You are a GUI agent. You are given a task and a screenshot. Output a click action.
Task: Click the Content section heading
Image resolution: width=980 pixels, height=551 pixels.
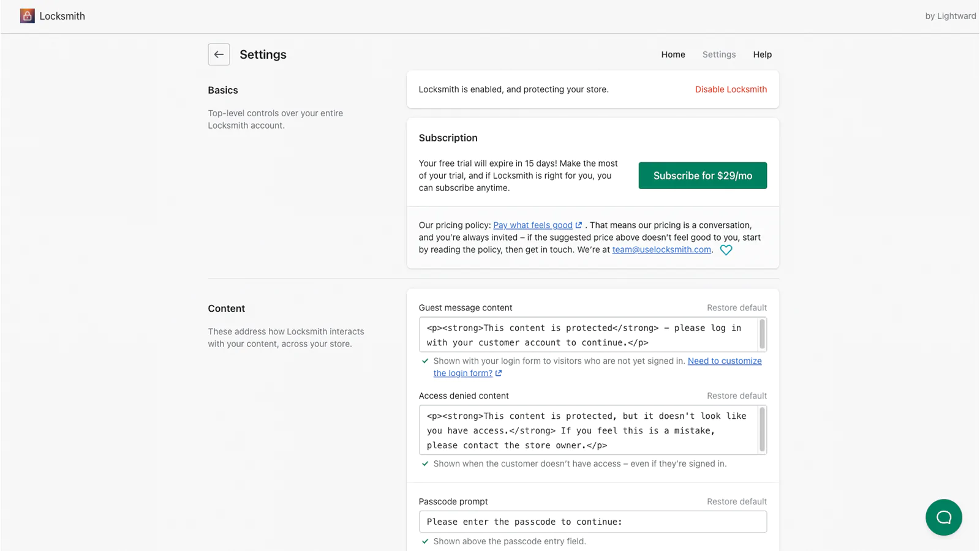tap(226, 309)
